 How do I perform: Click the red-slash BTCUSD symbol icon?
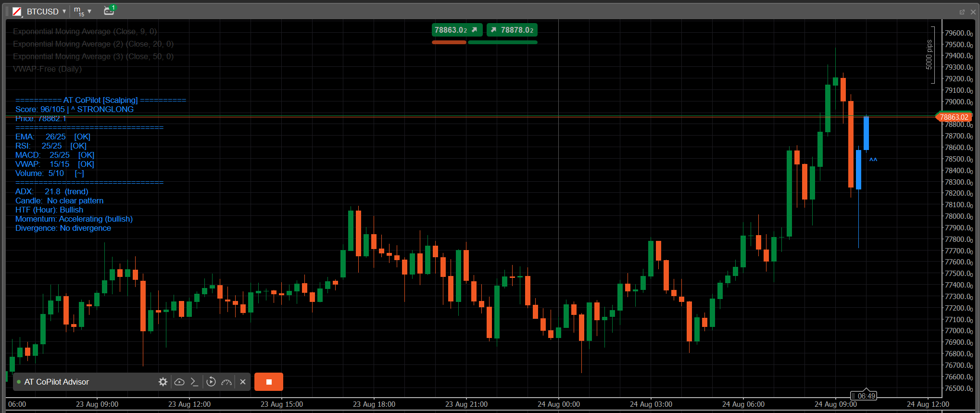click(x=17, y=12)
